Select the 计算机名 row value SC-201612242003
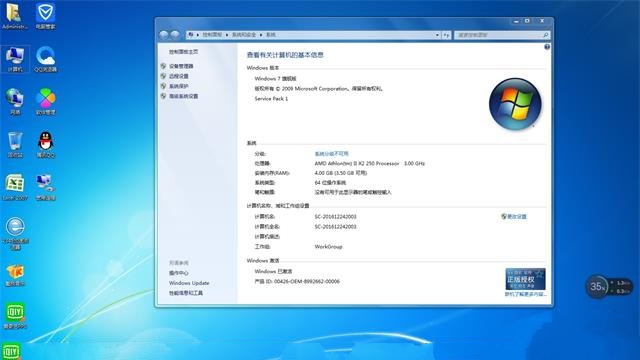640x360 pixels. point(336,217)
